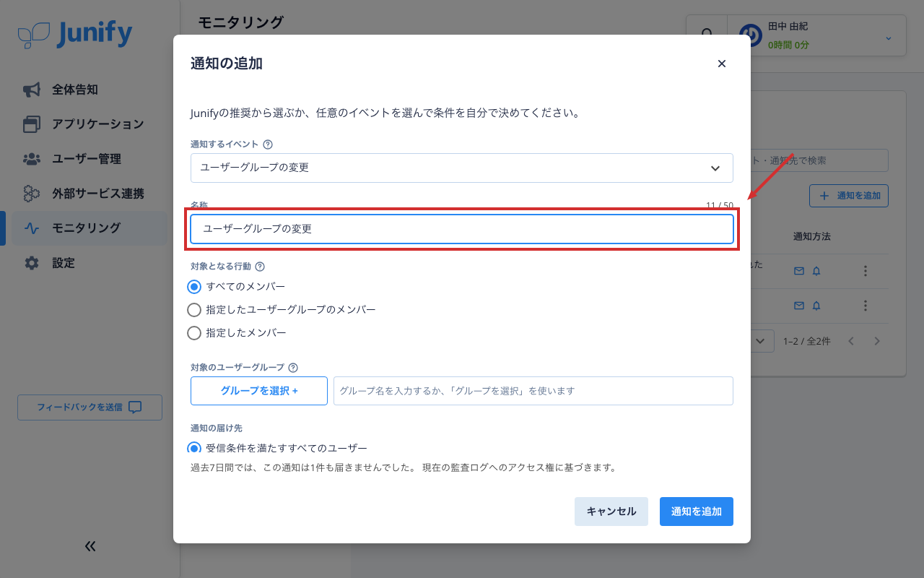Viewport: 924px width, 578px height.
Task: Open ユーザー管理 in the sidebar
Action: click(x=90, y=159)
